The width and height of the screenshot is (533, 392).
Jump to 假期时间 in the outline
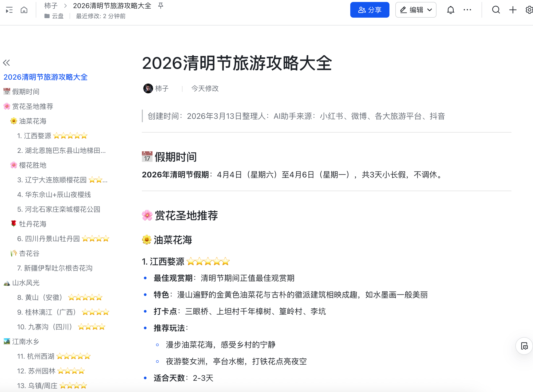pos(25,92)
